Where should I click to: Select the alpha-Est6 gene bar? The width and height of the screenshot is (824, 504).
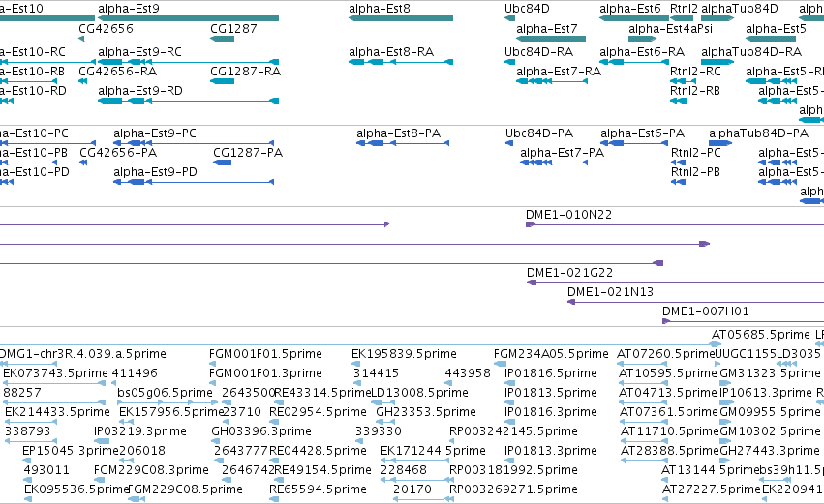tap(634, 18)
